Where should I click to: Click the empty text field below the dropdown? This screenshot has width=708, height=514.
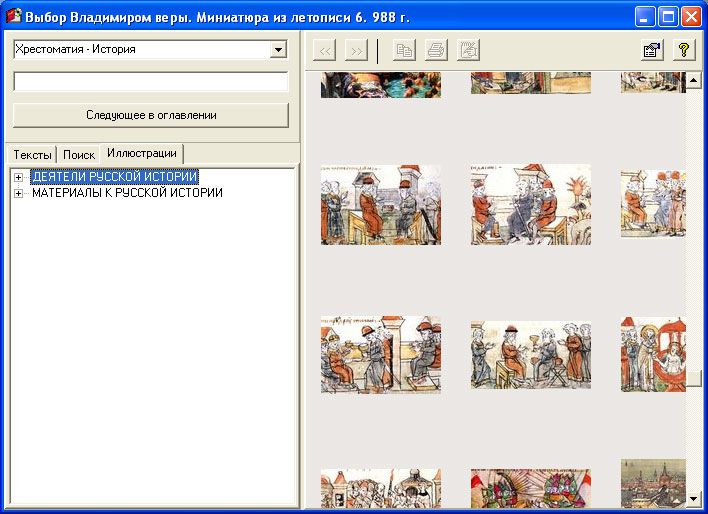pyautogui.click(x=151, y=82)
